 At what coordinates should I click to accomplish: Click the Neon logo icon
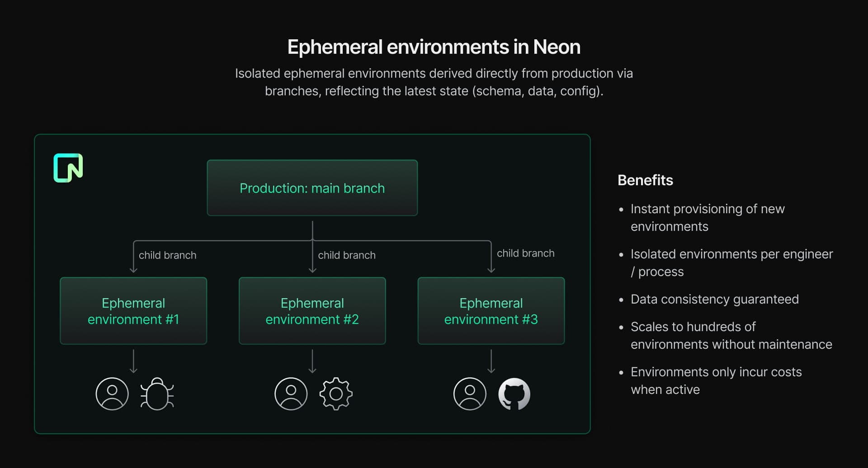68,168
